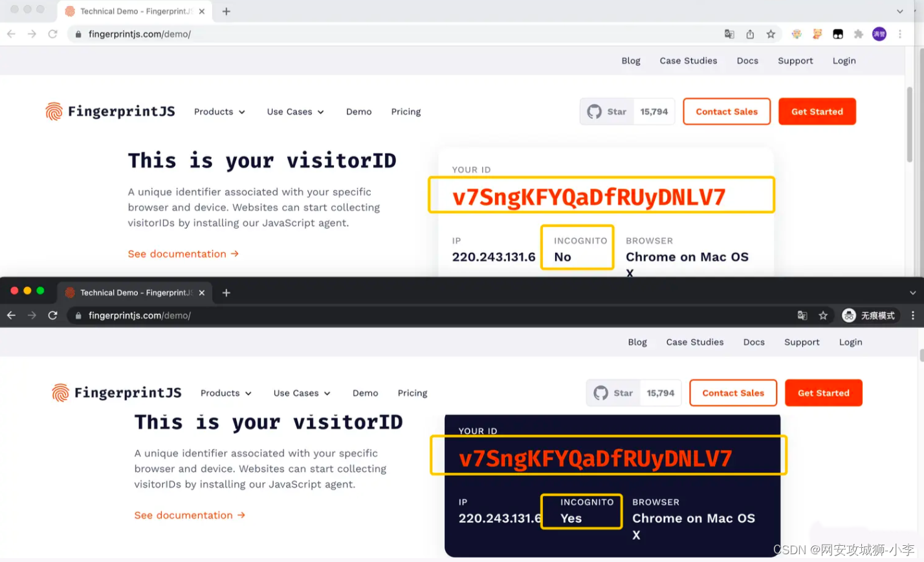Open Support link in incognito window

802,342
